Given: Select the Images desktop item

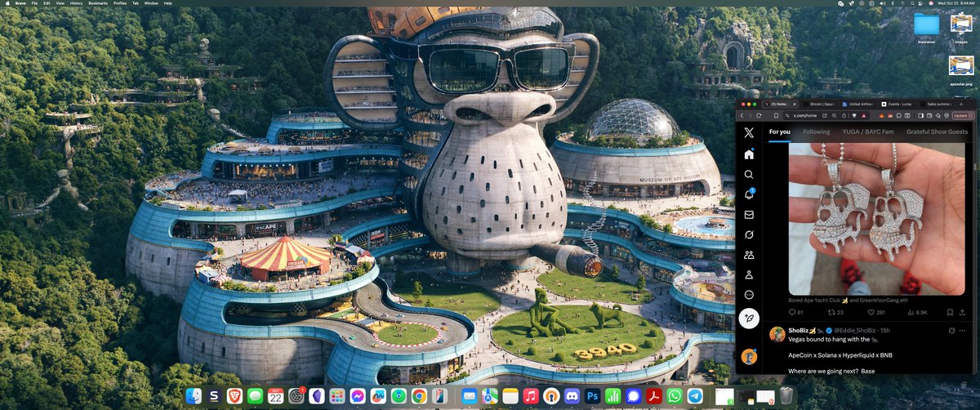Looking at the screenshot, I should 960,24.
